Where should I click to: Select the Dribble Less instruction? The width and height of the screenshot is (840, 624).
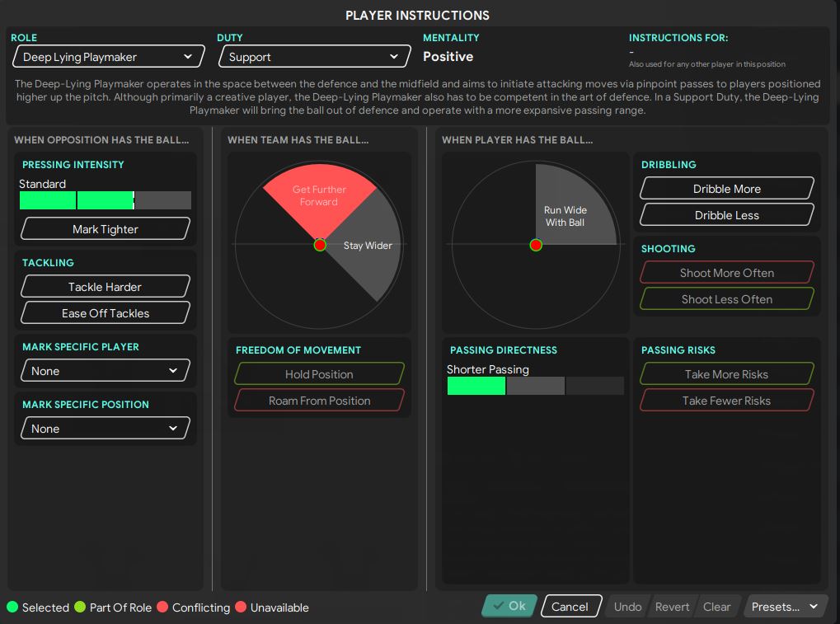click(x=726, y=215)
